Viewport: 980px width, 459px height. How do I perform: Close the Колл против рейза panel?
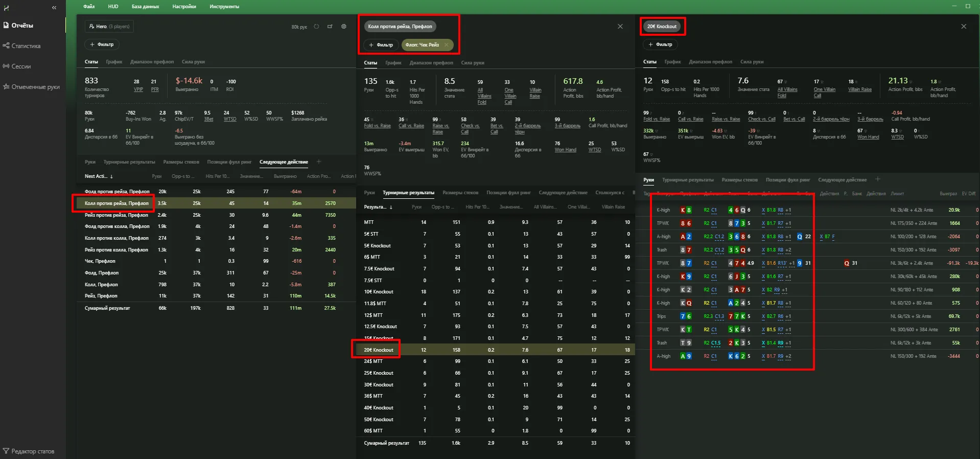click(620, 27)
